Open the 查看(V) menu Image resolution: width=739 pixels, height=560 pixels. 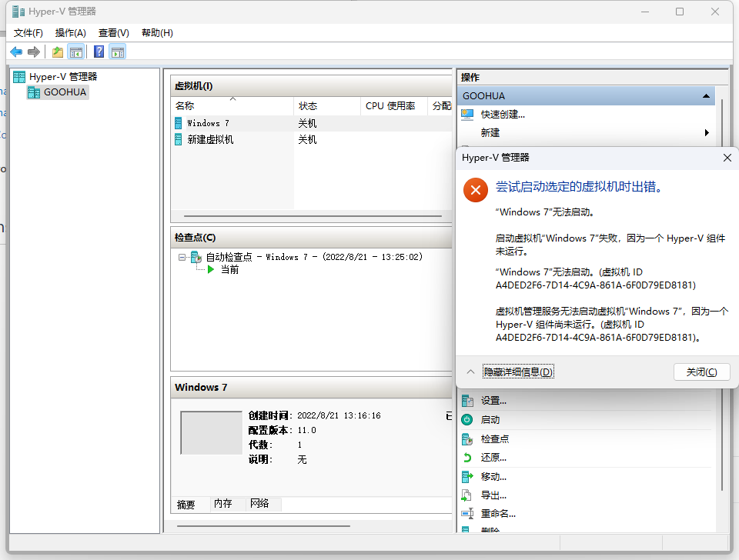114,33
